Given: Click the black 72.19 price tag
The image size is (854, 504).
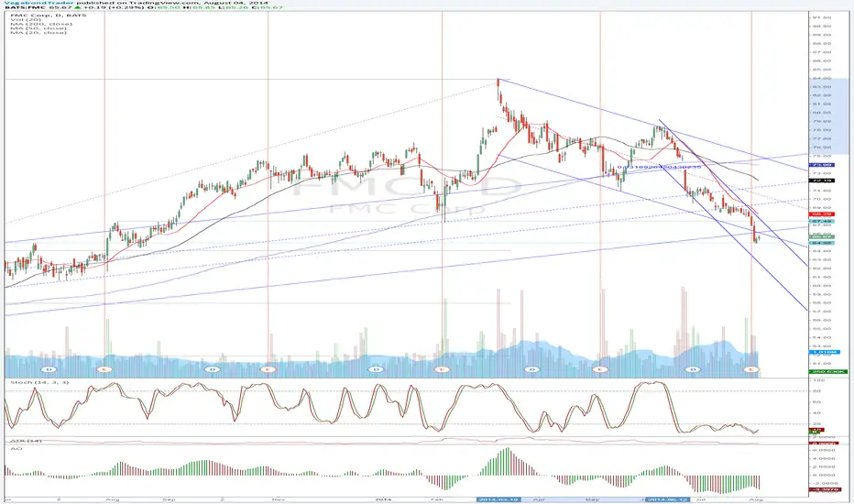Looking at the screenshot, I should coord(823,181).
